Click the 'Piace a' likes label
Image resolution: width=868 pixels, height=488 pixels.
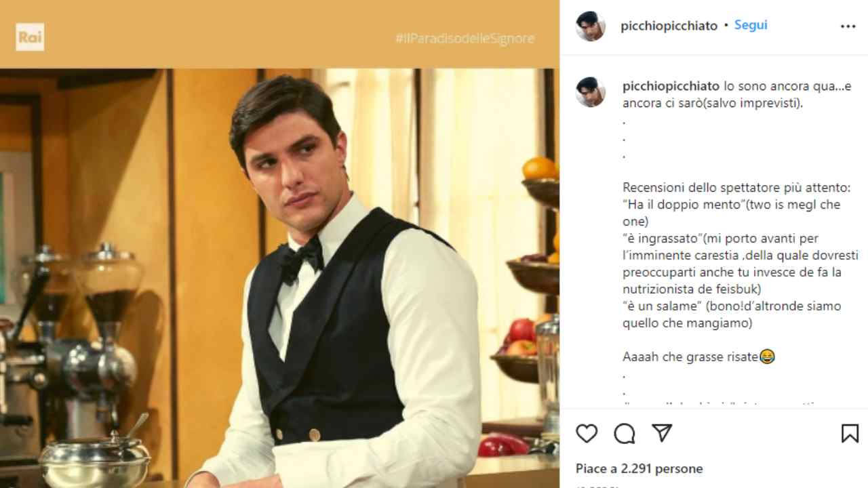596,468
